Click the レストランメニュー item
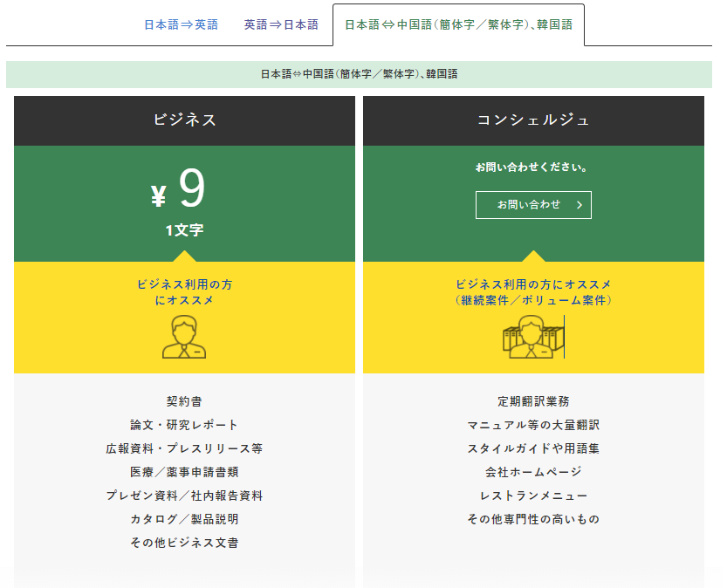Image resolution: width=727 pixels, height=588 pixels. click(533, 496)
